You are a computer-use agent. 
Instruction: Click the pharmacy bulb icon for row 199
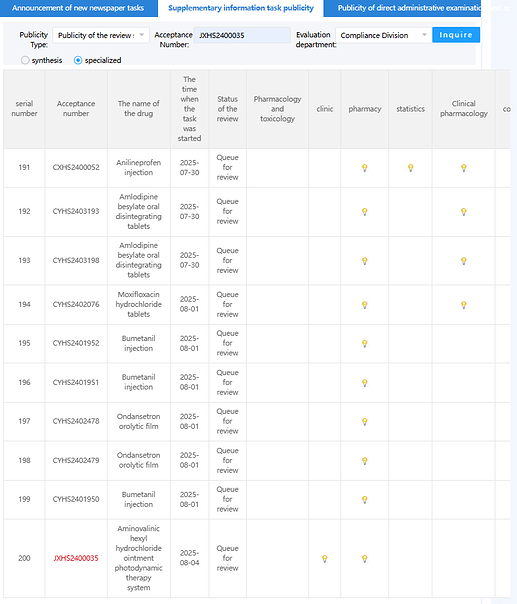tap(364, 500)
